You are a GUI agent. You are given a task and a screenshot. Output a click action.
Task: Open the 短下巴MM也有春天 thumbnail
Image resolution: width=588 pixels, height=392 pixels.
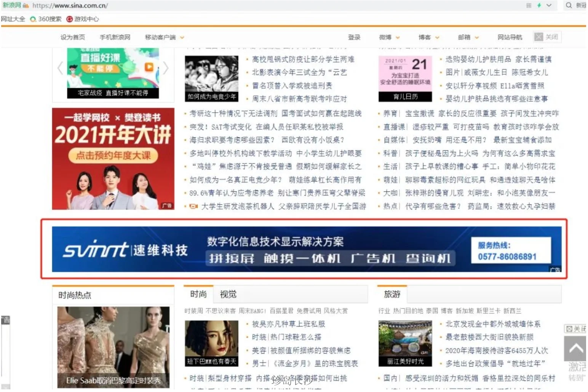[211, 343]
